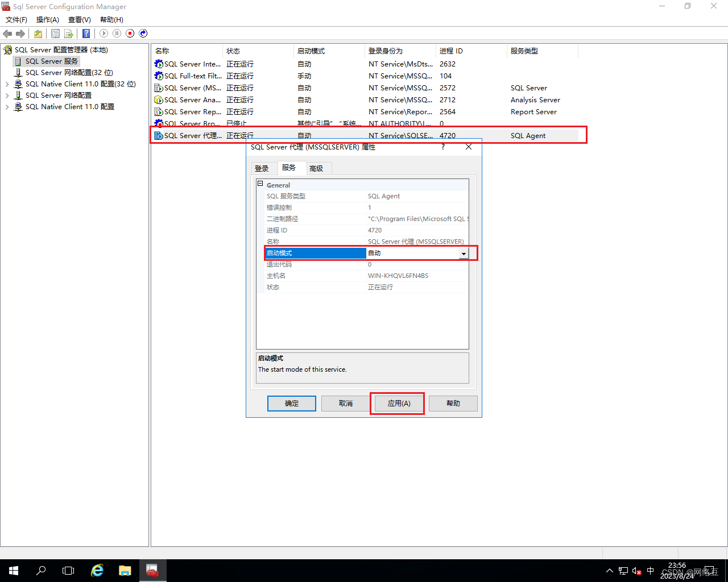Sort by the 进程 ID column header
The height and width of the screenshot is (582, 728).
click(471, 51)
